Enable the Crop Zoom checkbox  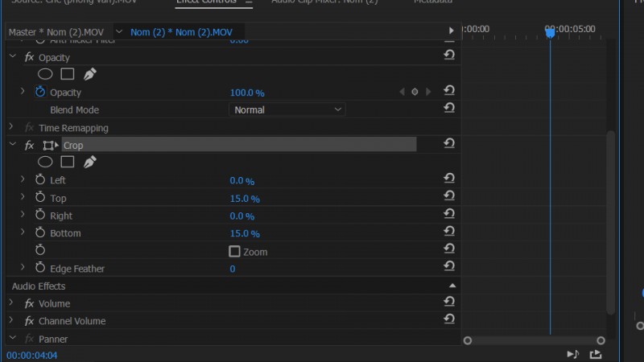click(234, 251)
